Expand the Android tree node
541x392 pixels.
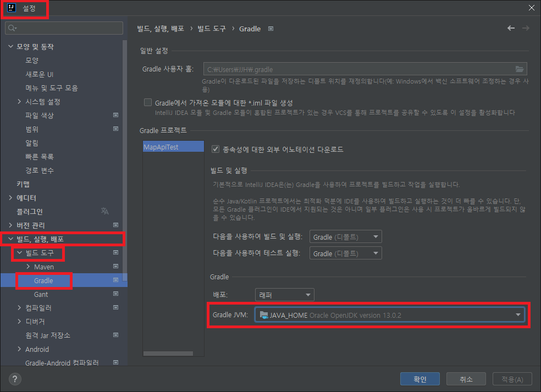pyautogui.click(x=19, y=349)
